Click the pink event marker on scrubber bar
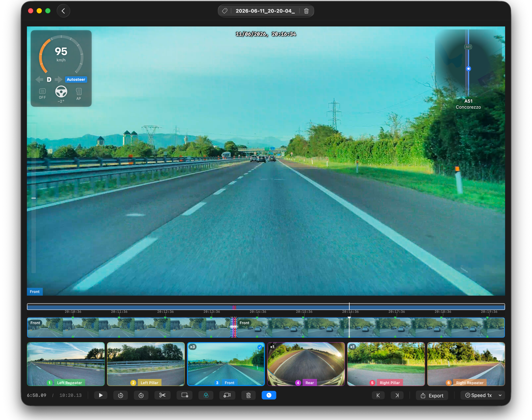This screenshot has height=420, width=532. point(234,307)
